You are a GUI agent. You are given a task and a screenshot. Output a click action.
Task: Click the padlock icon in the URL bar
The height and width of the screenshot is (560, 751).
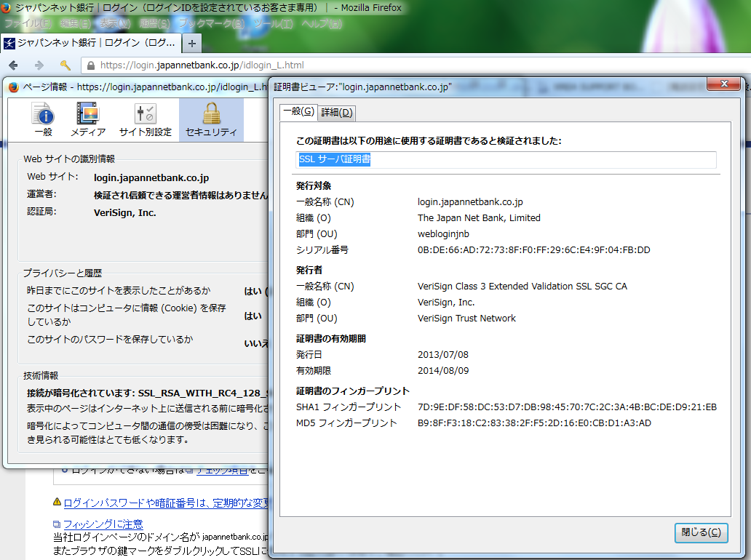[91, 65]
